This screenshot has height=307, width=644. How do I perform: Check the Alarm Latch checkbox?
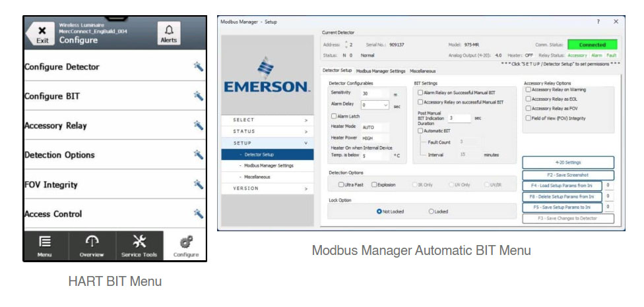333,117
